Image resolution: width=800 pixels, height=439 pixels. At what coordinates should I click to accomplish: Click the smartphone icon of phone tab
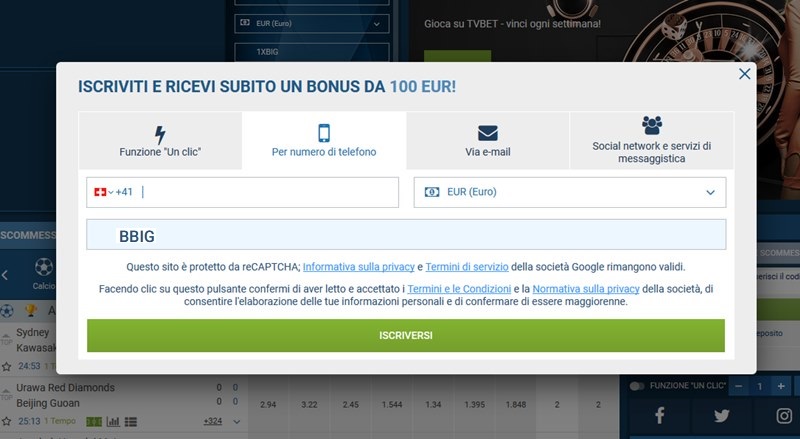(x=324, y=133)
